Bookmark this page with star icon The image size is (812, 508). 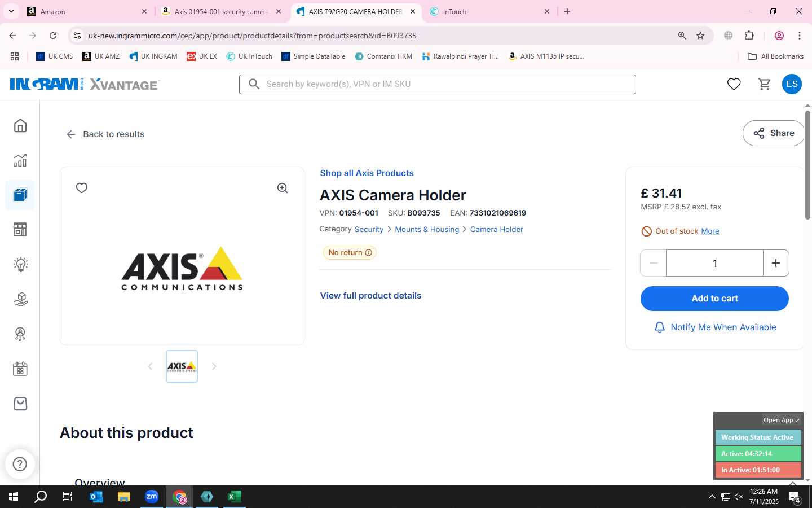pos(700,36)
